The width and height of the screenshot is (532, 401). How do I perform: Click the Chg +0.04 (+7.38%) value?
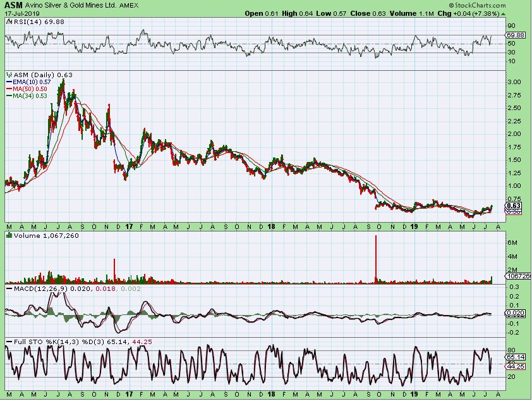[469, 13]
